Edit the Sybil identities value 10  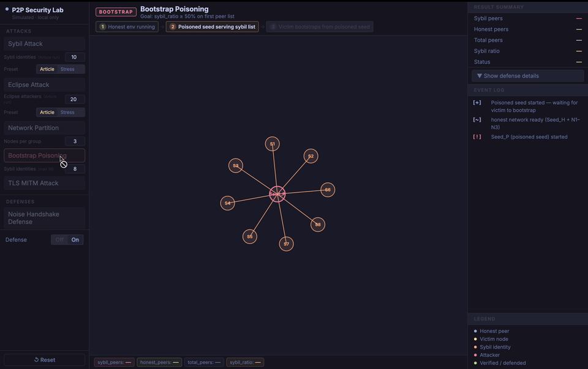click(x=75, y=58)
